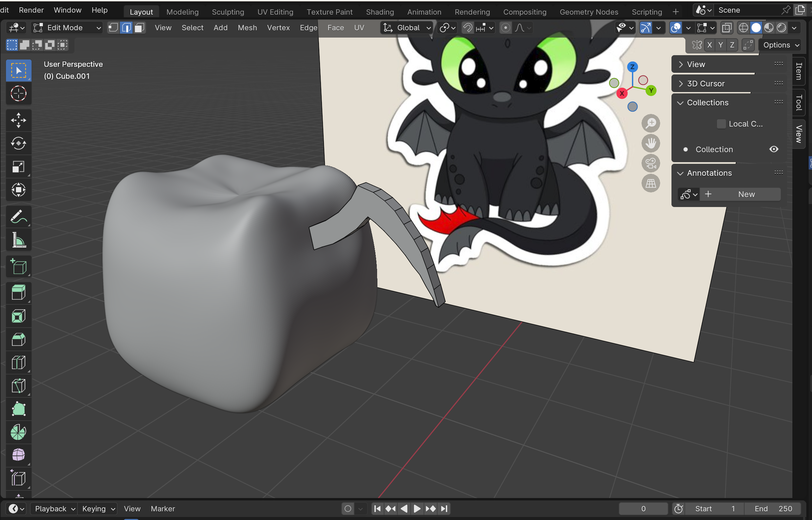The width and height of the screenshot is (812, 520).
Task: Switch orthographic/perspective grid icon
Action: point(651,183)
